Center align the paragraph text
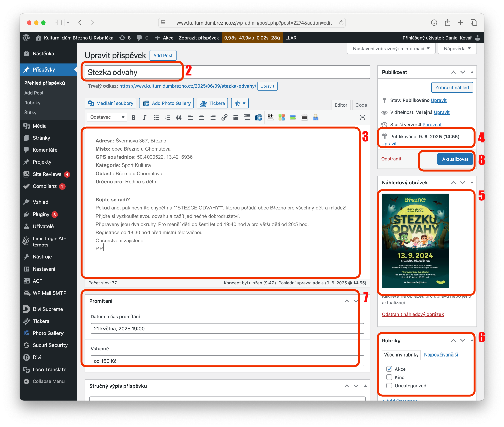 pyautogui.click(x=202, y=117)
